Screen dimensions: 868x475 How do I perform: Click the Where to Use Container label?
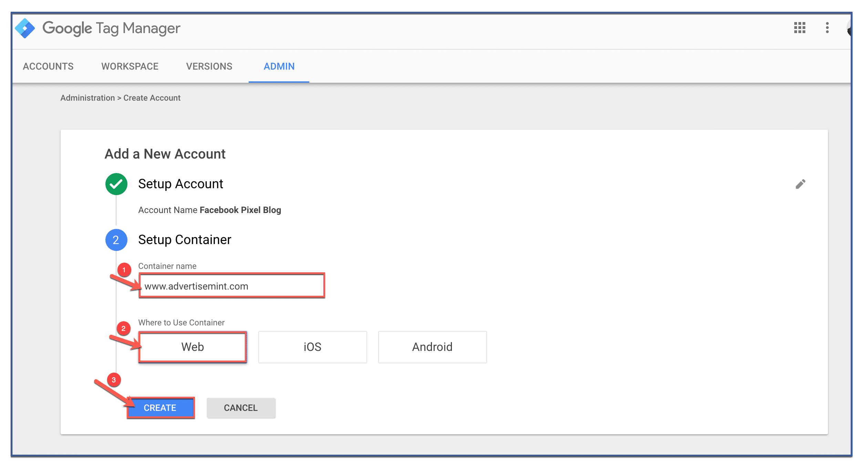pos(181,323)
